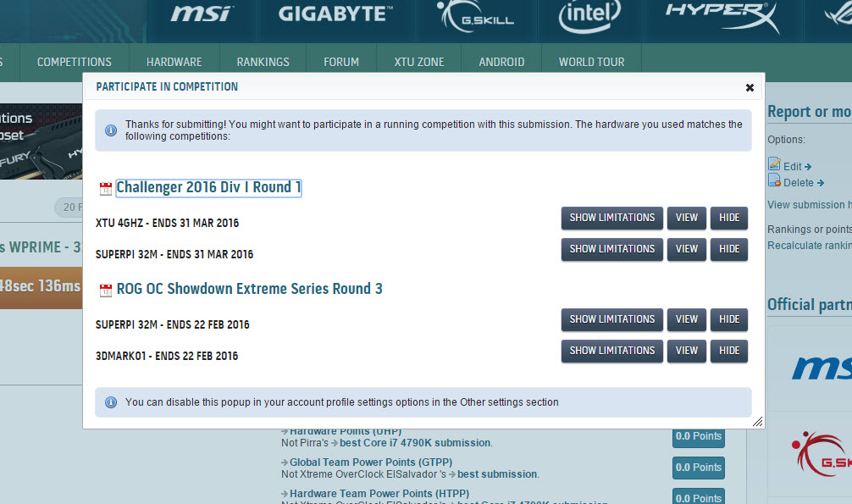The image size is (852, 504).
Task: Click the MSI sponsor logo in header
Action: coord(202,14)
